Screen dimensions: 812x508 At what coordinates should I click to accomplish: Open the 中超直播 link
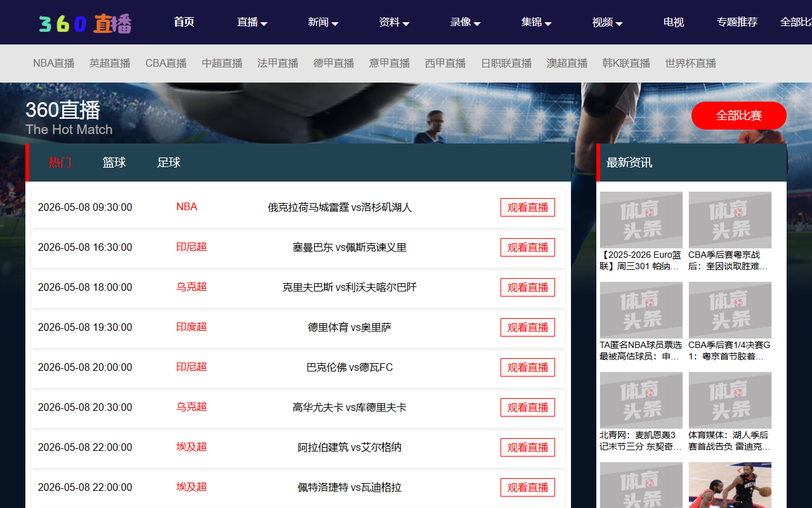coord(222,63)
